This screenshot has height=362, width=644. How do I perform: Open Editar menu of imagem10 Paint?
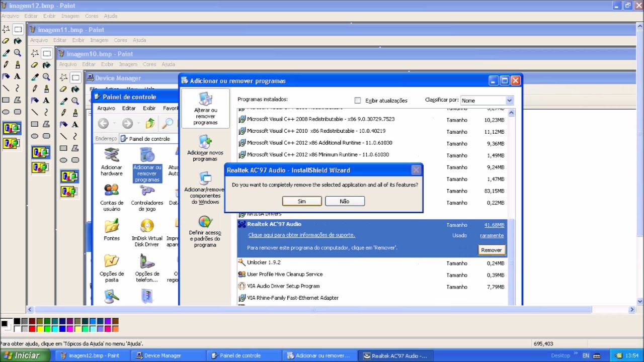click(x=89, y=64)
